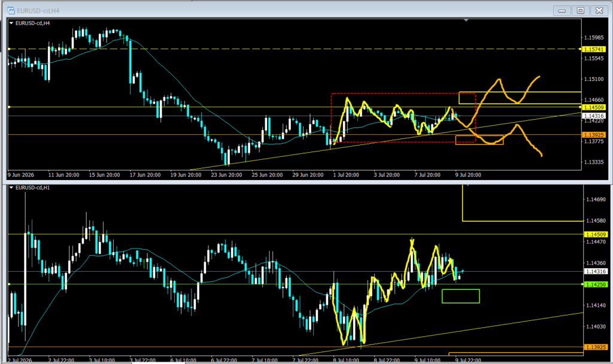This screenshot has height=364, width=613.
Task: Click the 1.15100 value on H4 price scale
Action: point(594,79)
